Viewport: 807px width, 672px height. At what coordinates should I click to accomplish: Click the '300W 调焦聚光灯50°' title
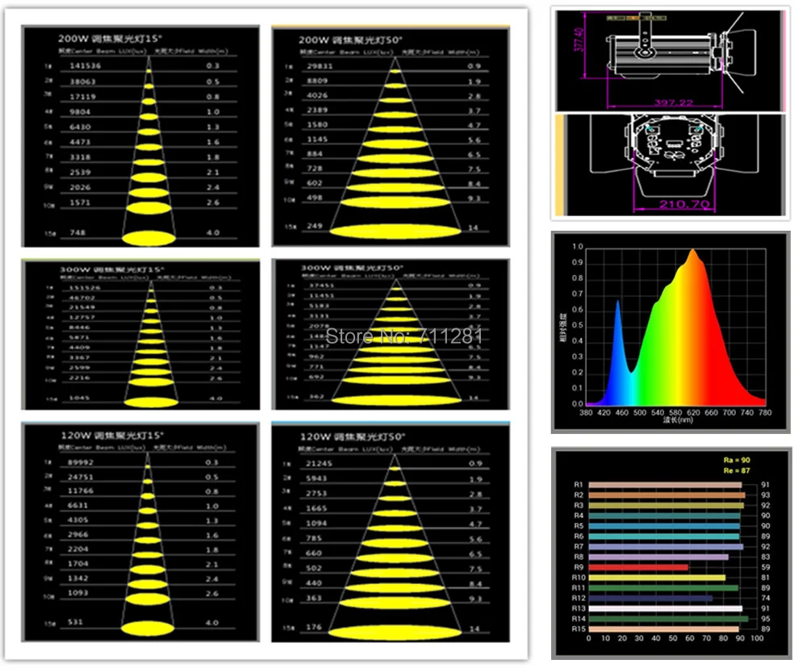(352, 268)
